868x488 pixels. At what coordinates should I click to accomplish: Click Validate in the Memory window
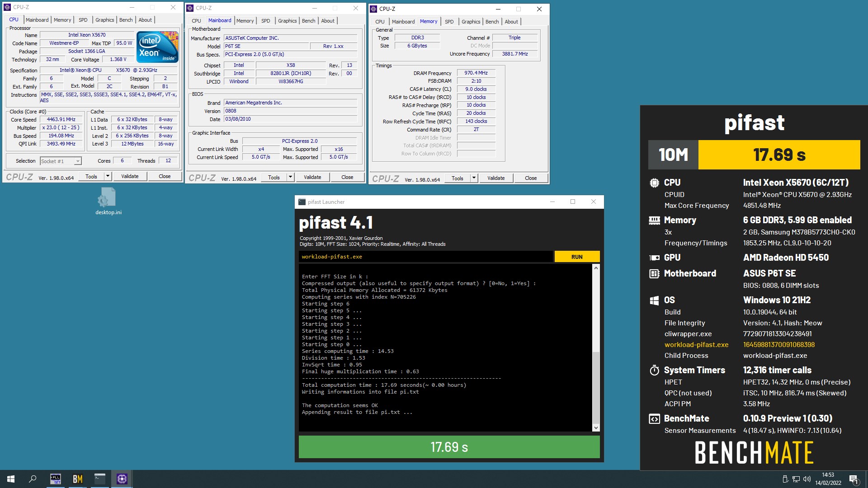click(x=496, y=178)
